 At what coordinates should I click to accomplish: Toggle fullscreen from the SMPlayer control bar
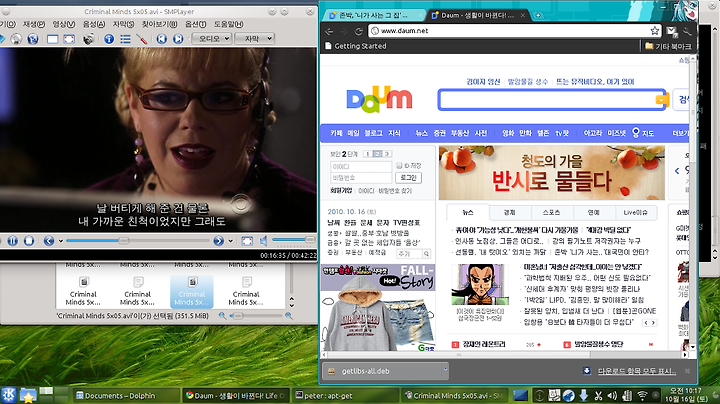(247, 241)
